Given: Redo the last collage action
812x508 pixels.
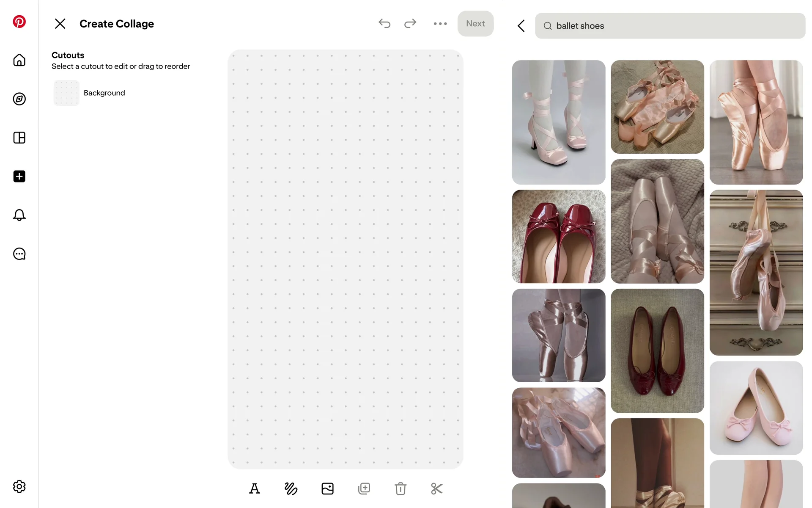Looking at the screenshot, I should click(x=410, y=24).
